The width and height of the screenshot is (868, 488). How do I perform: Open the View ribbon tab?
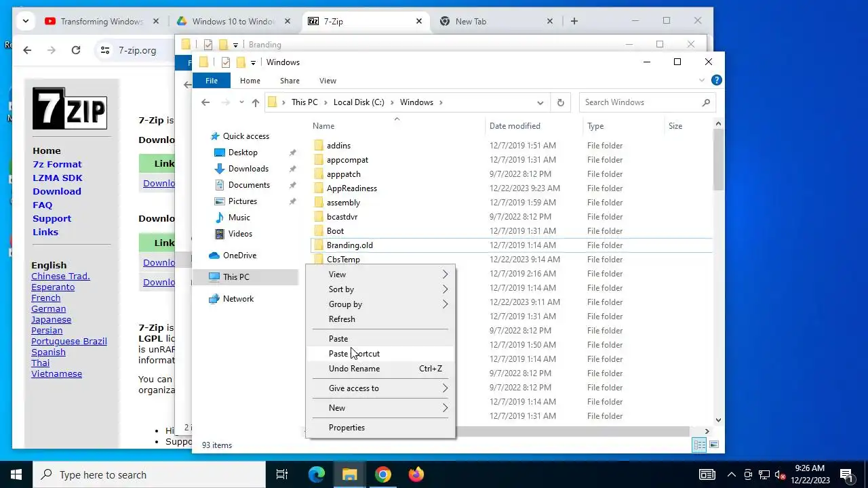pyautogui.click(x=328, y=81)
